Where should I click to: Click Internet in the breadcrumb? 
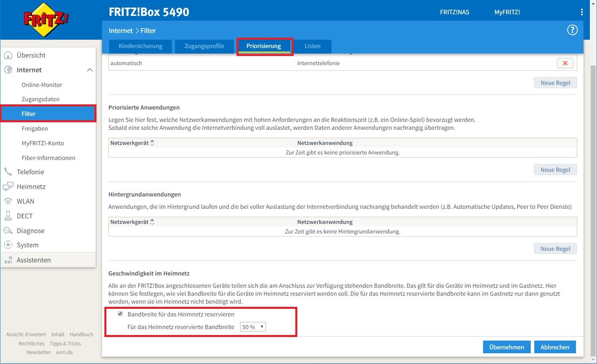click(121, 31)
